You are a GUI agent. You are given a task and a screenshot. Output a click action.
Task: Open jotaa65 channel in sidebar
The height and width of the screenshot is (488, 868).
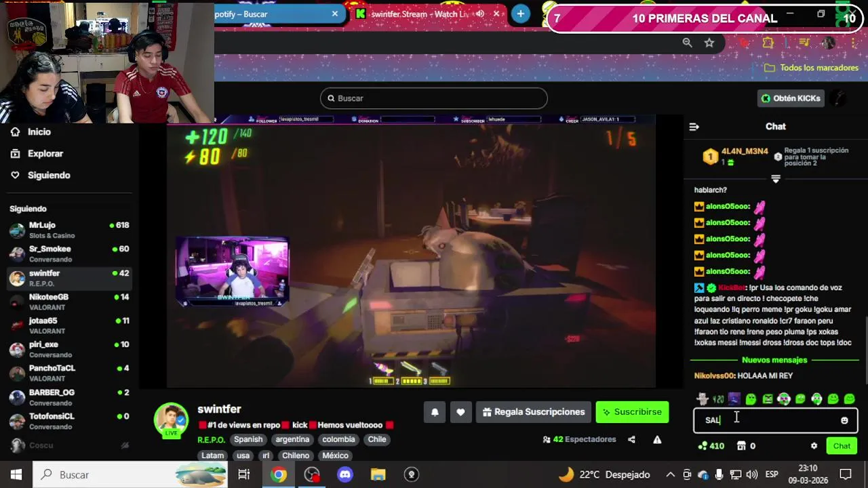[68, 326]
